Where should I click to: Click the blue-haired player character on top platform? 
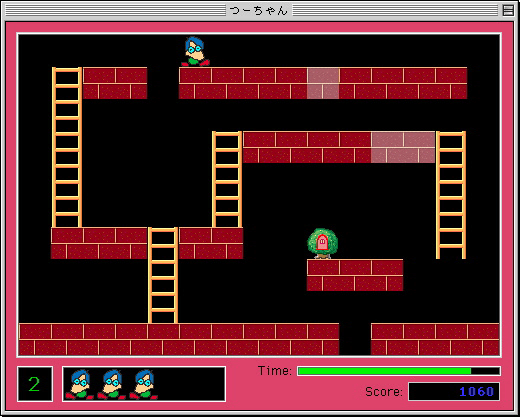click(196, 51)
